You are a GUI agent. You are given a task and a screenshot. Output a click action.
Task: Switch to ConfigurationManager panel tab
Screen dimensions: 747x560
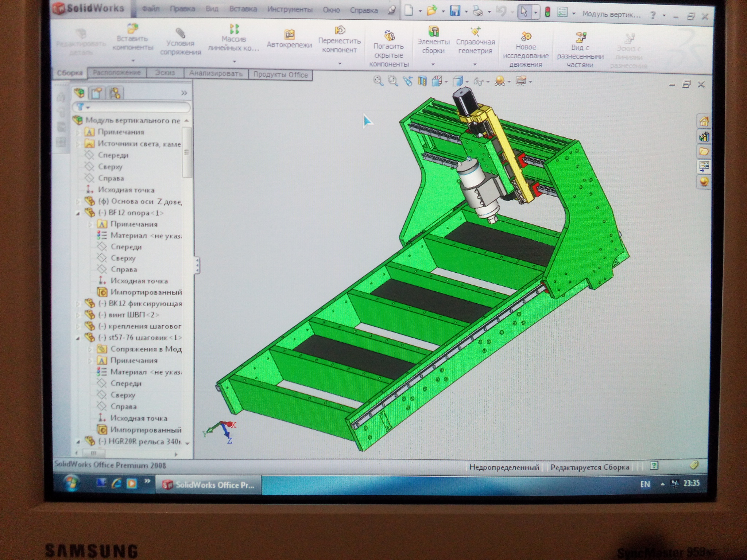click(x=115, y=93)
